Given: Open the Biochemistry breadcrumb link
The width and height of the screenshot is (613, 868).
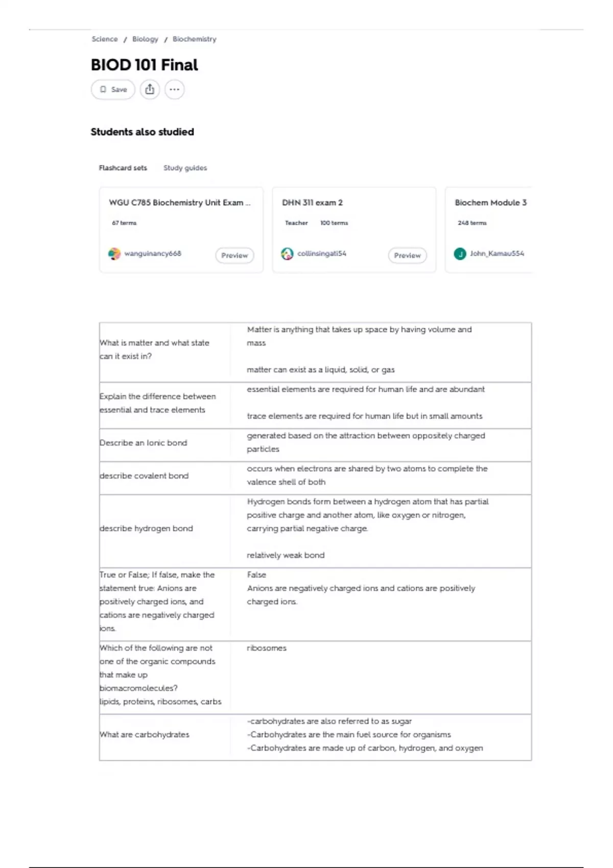Looking at the screenshot, I should pyautogui.click(x=194, y=39).
